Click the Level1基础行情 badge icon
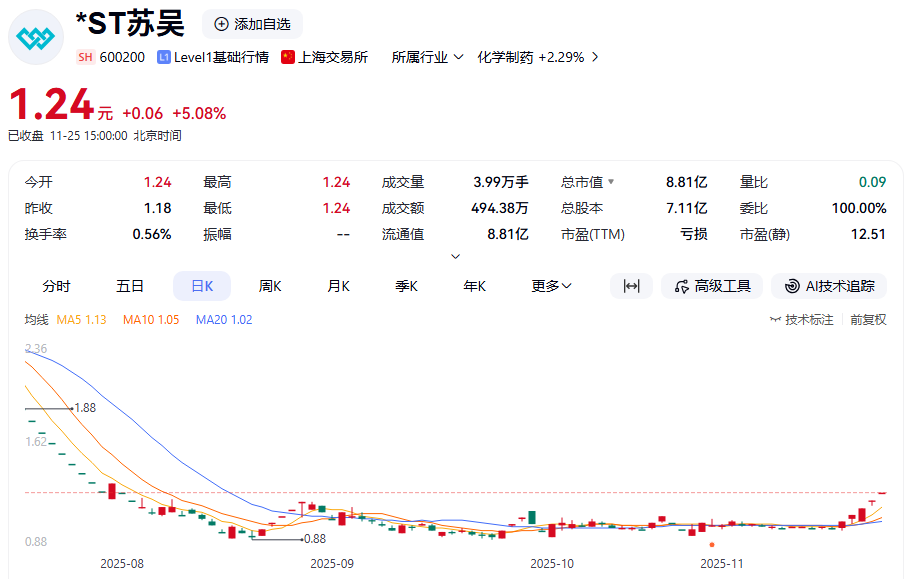915x579 pixels. [x=164, y=58]
